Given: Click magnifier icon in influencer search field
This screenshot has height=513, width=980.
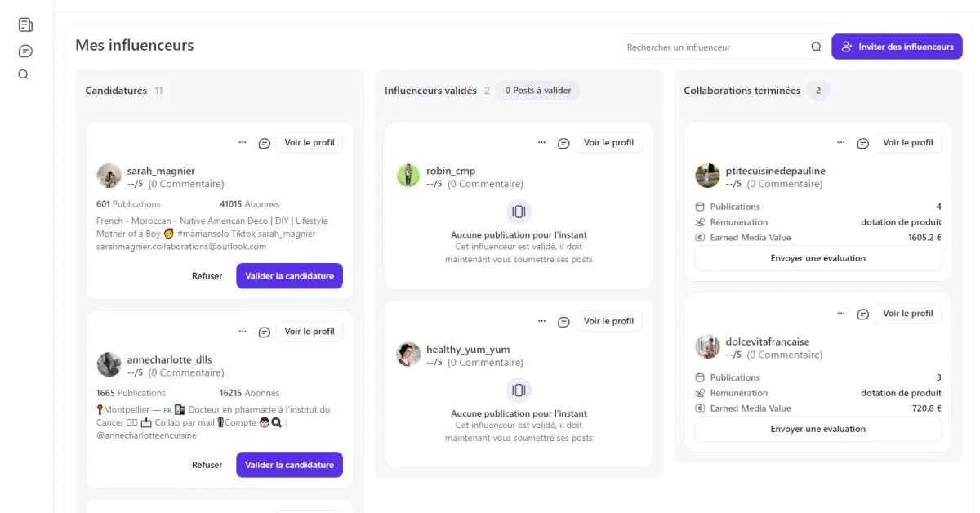Looking at the screenshot, I should tap(816, 47).
